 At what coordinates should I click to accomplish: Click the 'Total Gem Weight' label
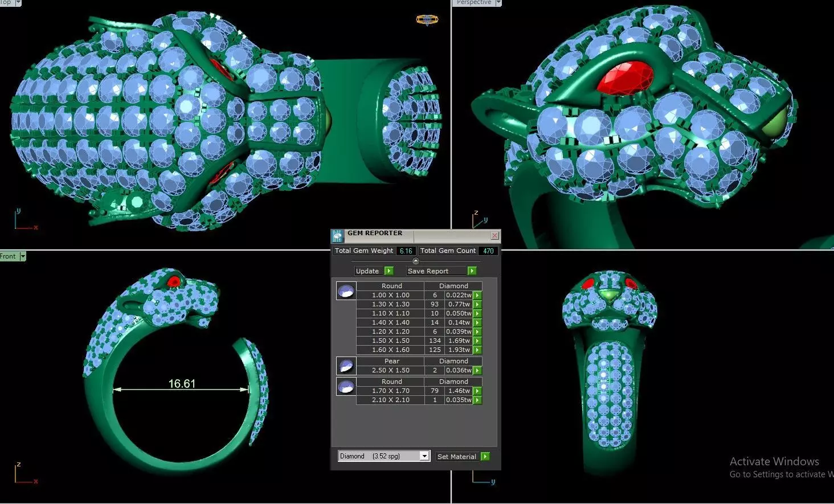click(x=363, y=251)
